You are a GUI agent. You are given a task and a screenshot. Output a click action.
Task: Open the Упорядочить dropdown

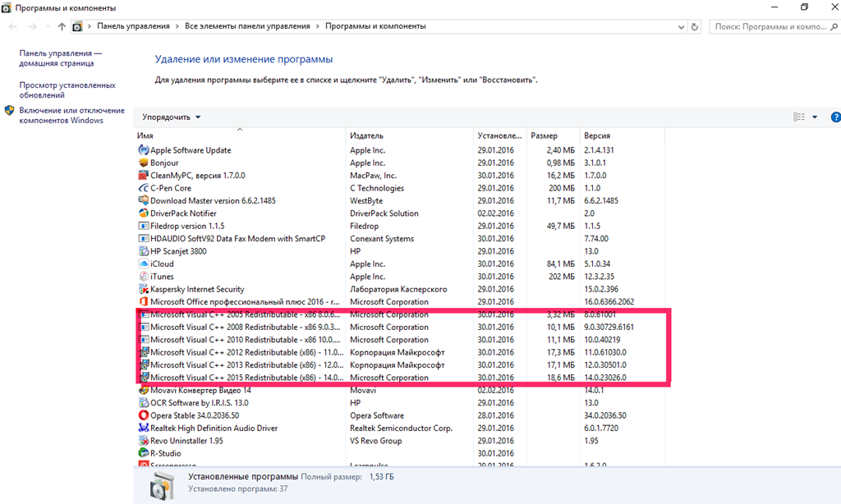171,117
